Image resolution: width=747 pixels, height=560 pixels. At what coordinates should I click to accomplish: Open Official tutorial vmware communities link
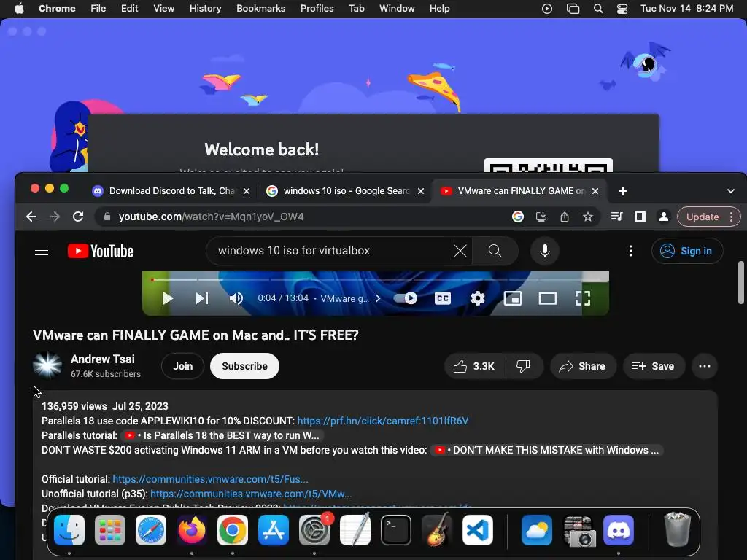tap(210, 479)
